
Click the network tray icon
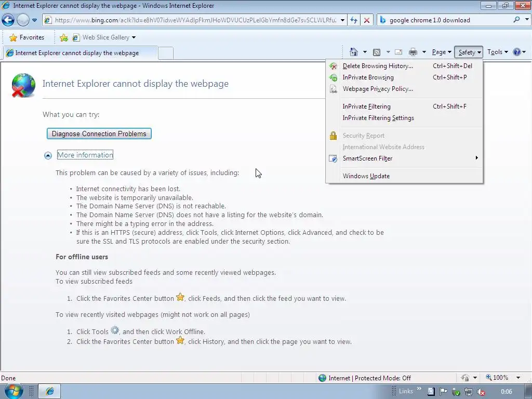(469, 392)
